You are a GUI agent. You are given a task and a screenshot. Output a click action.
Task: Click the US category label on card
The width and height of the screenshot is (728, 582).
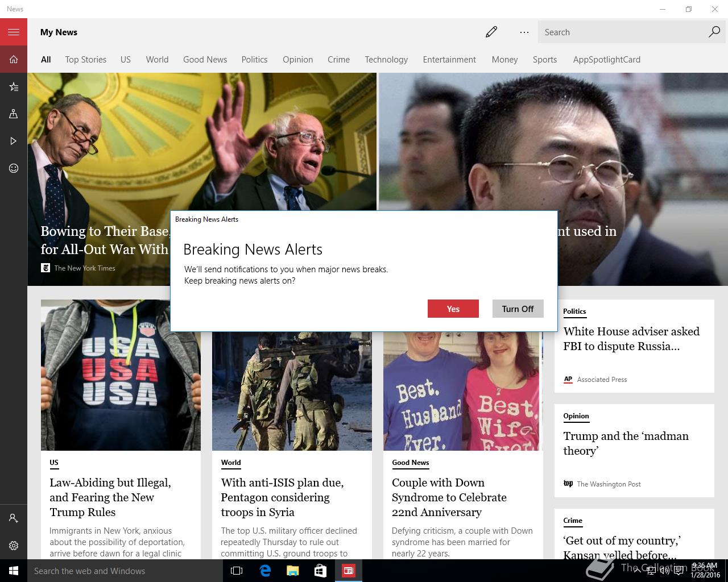[x=54, y=463]
